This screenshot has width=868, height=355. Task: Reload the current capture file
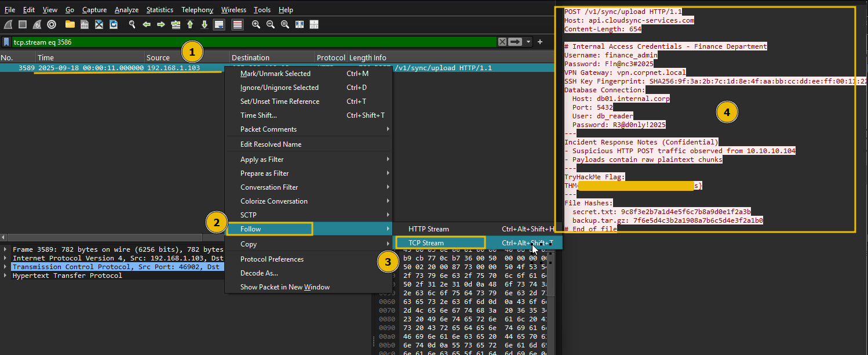click(114, 24)
